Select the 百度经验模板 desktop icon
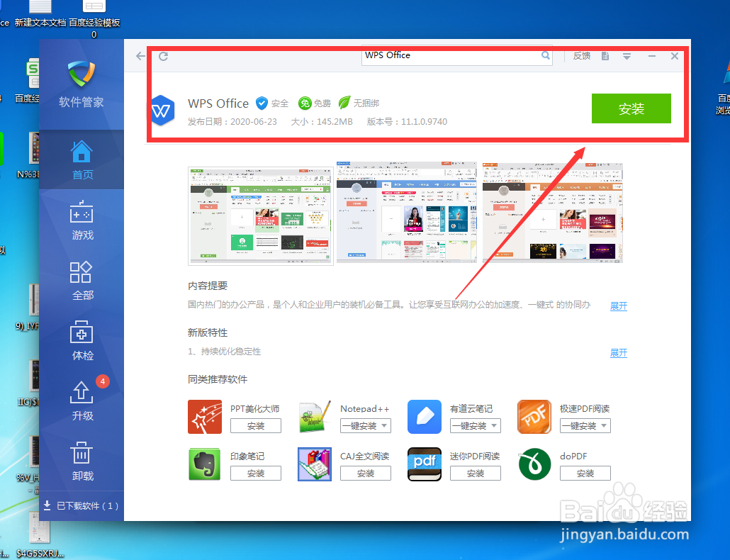730x560 pixels. click(x=94, y=18)
